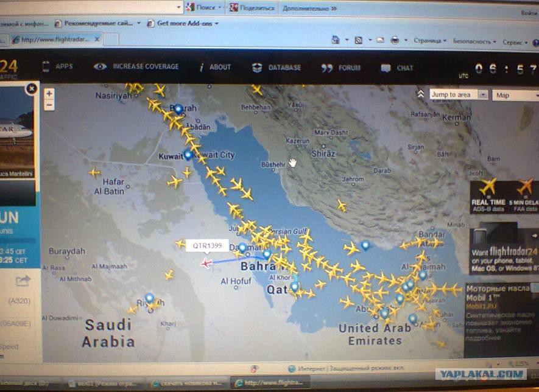
Task: Click the Read mail icon
Action: 380,40
